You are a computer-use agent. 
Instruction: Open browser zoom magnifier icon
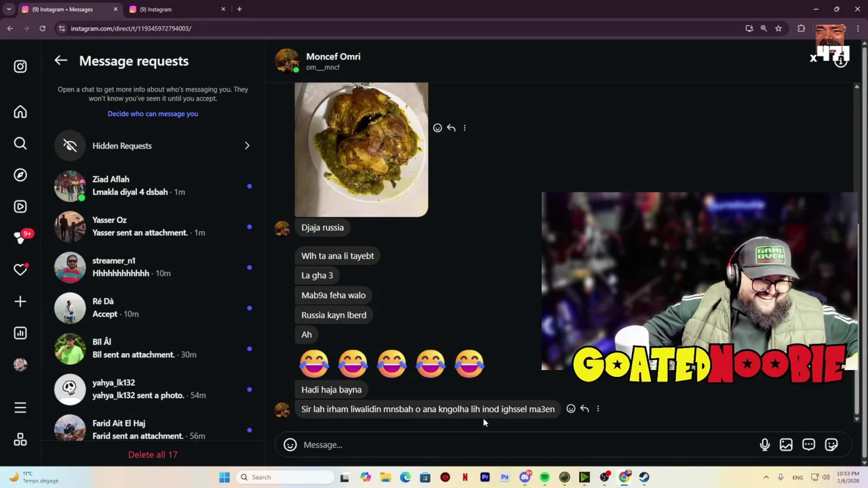(764, 28)
